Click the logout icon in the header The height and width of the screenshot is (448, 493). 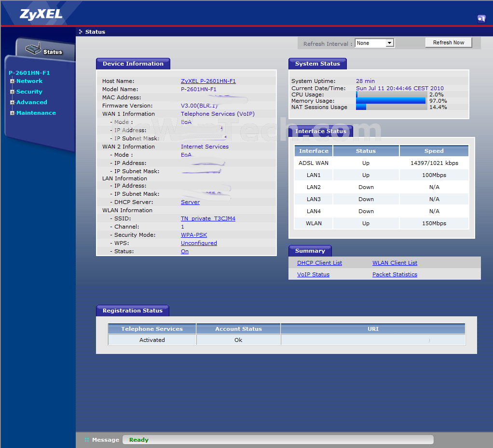click(x=481, y=19)
